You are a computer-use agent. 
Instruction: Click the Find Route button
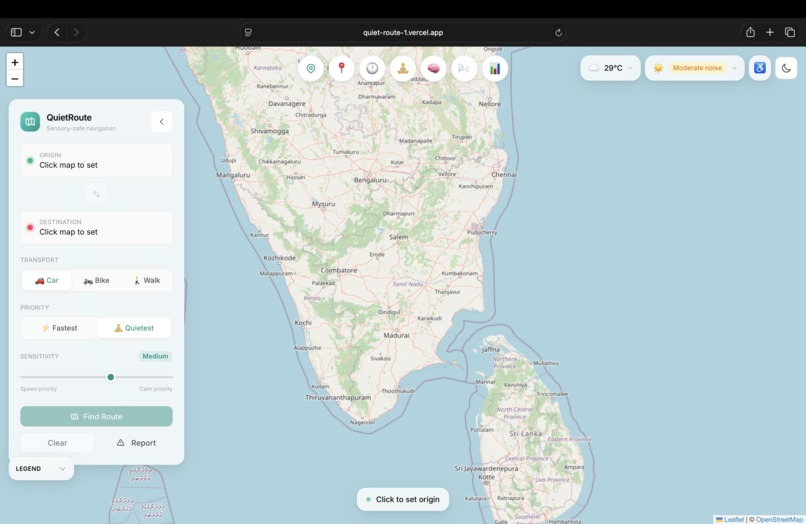[96, 417]
